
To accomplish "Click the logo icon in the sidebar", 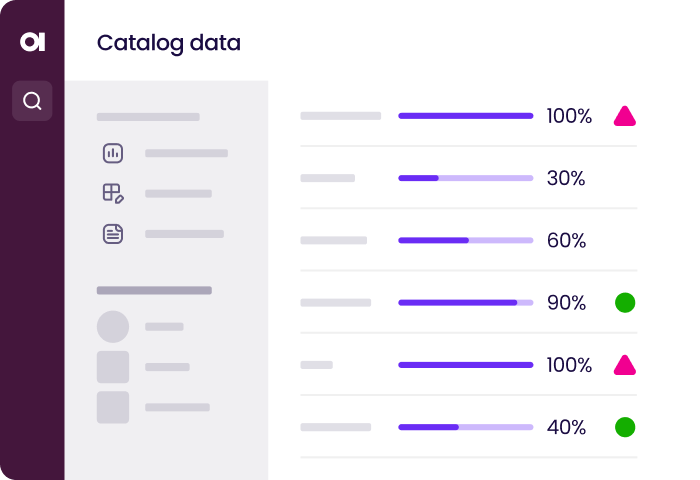I will (x=32, y=42).
